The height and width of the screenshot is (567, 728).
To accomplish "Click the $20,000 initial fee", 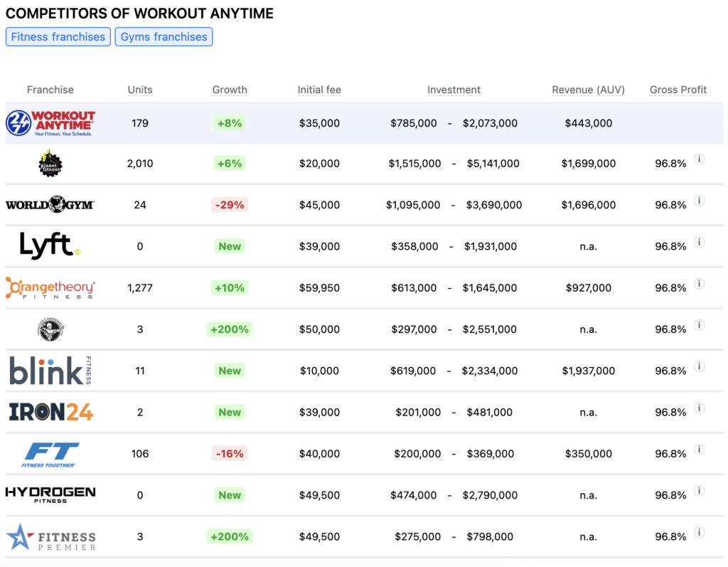I will (x=319, y=164).
